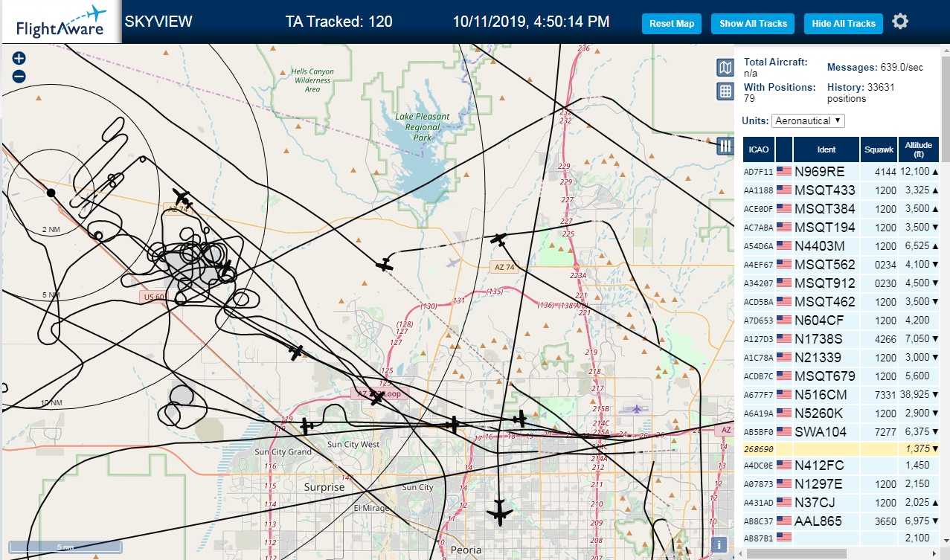This screenshot has height=560, width=950.
Task: Click the SKYVIEW title text
Action: (x=158, y=22)
